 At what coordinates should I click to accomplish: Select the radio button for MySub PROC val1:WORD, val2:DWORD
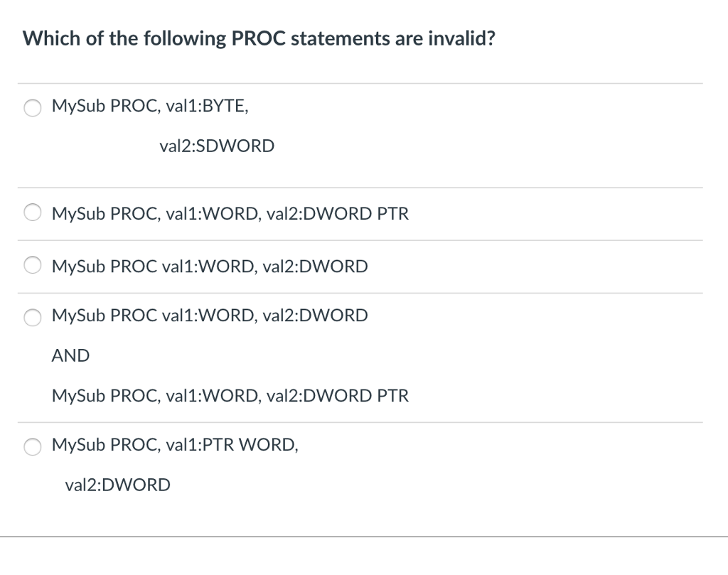coord(32,264)
